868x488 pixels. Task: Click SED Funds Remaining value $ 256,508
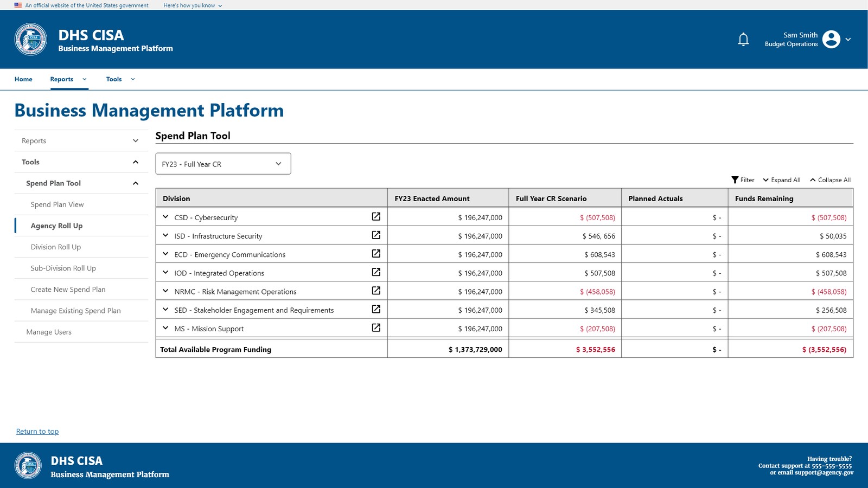tap(831, 310)
